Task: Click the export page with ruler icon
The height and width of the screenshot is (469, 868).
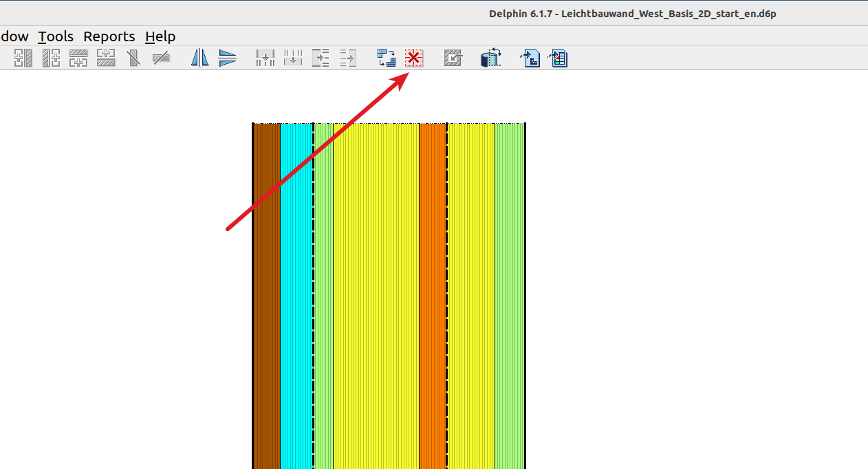Action: [530, 58]
